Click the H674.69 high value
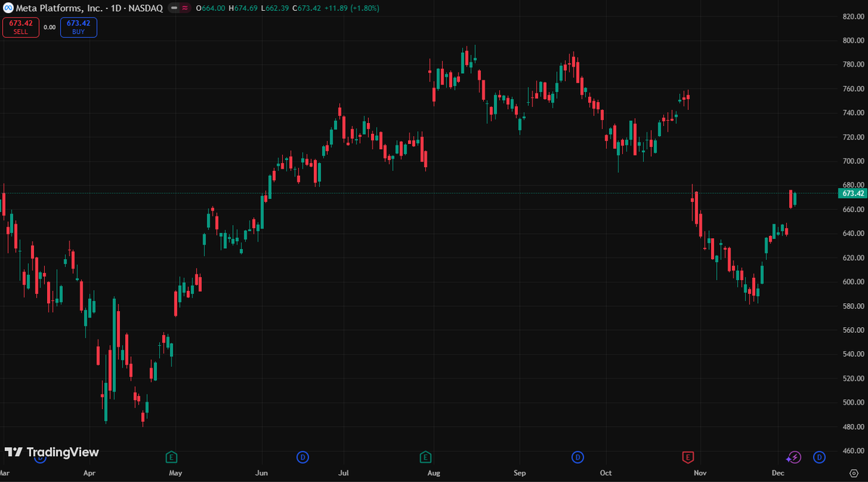Viewport: 868px width, 482px height. (x=242, y=8)
